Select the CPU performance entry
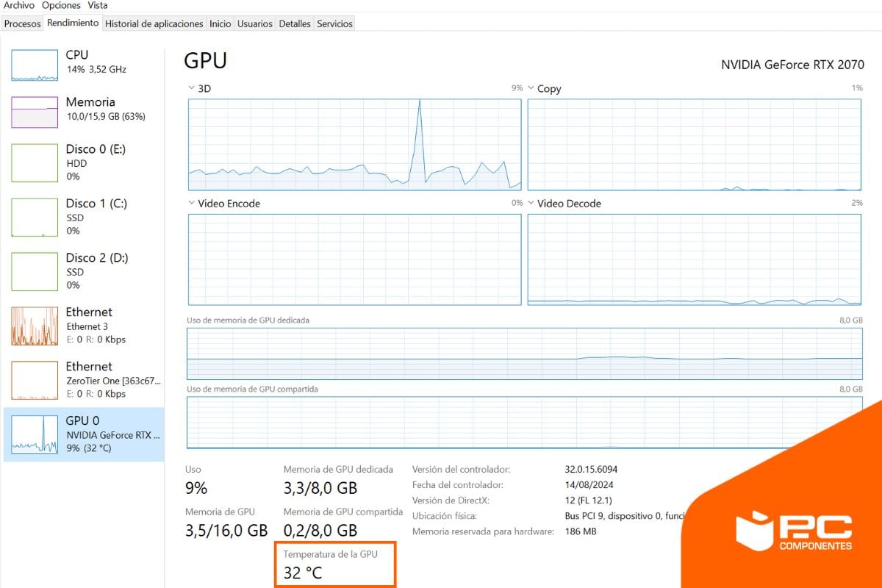882x588 pixels. click(x=84, y=65)
